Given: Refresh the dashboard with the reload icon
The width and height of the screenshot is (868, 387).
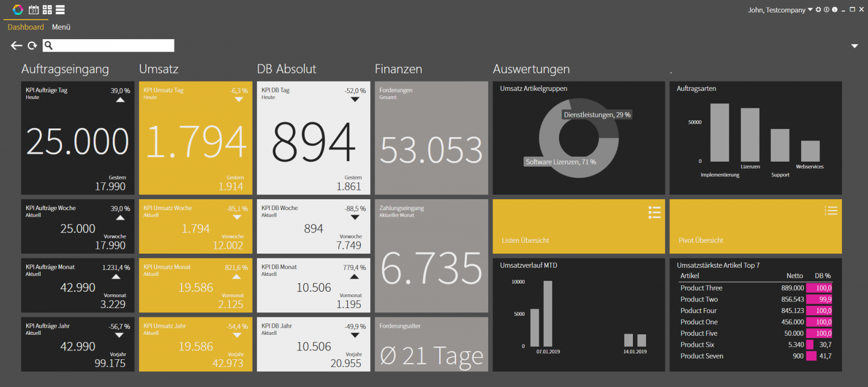Looking at the screenshot, I should pyautogui.click(x=33, y=46).
